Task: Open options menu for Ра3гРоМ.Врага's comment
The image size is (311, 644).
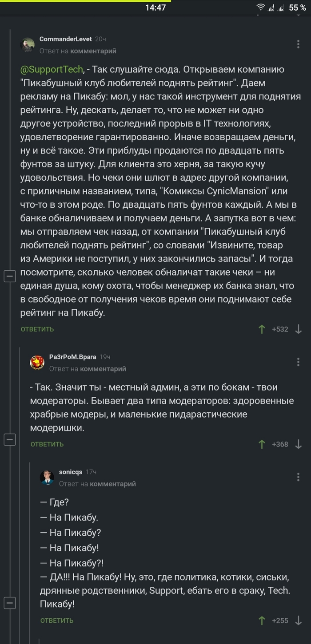Action: coord(298,362)
